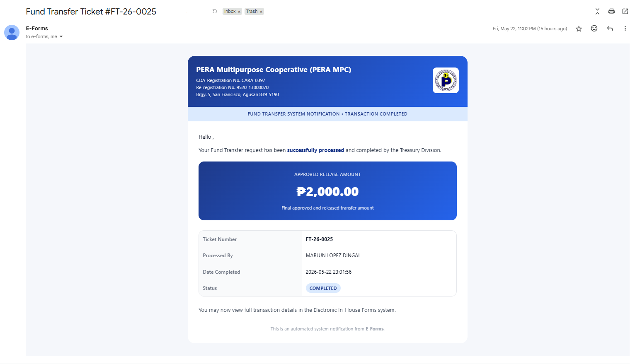Toggle the importance marker beside the subject
Image resolution: width=635 pixels, height=364 pixels.
[215, 12]
